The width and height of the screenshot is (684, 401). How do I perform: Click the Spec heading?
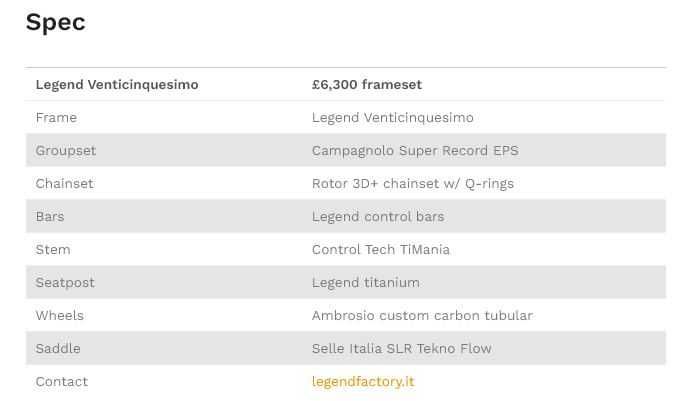click(56, 22)
